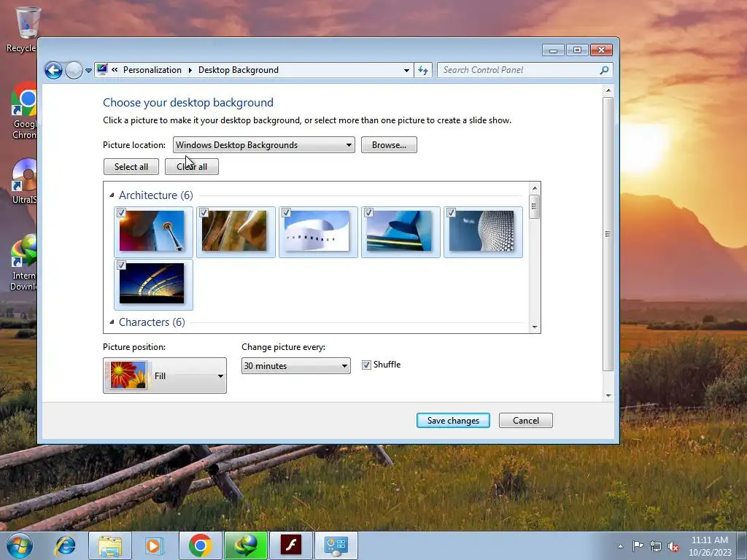Click the Refresh button in the address bar
747x560 pixels.
(423, 71)
